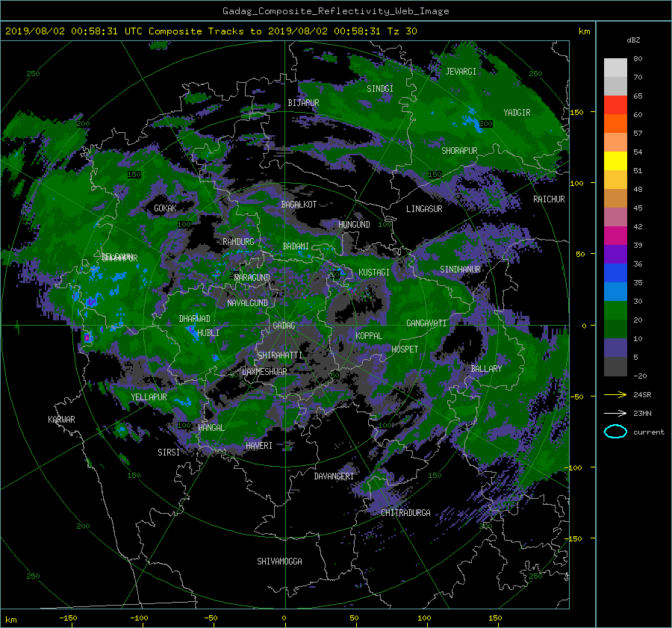672x628 pixels.
Task: Select the KARWAR coastal label
Action: point(61,420)
